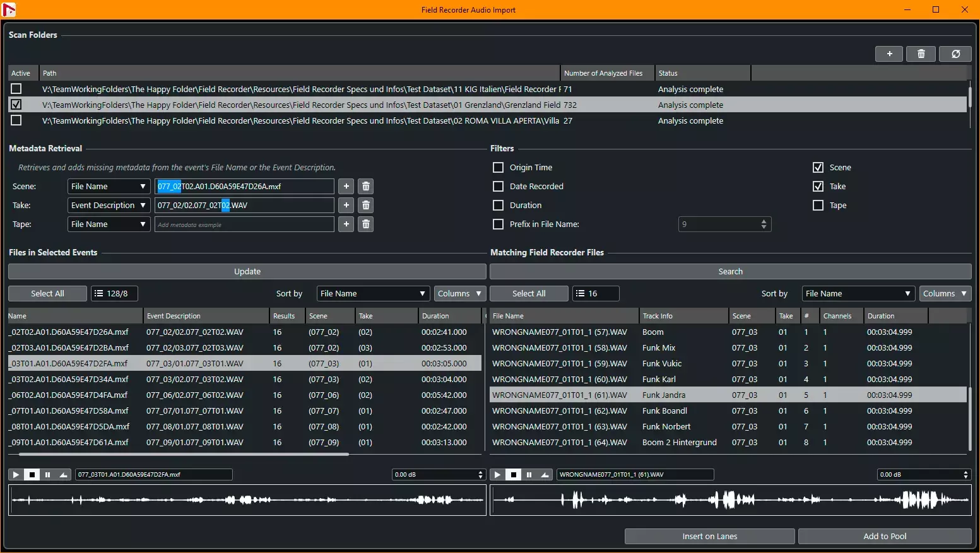Delete the Take metadata example with trash icon
Screen dimensions: 980x553
[365, 206]
